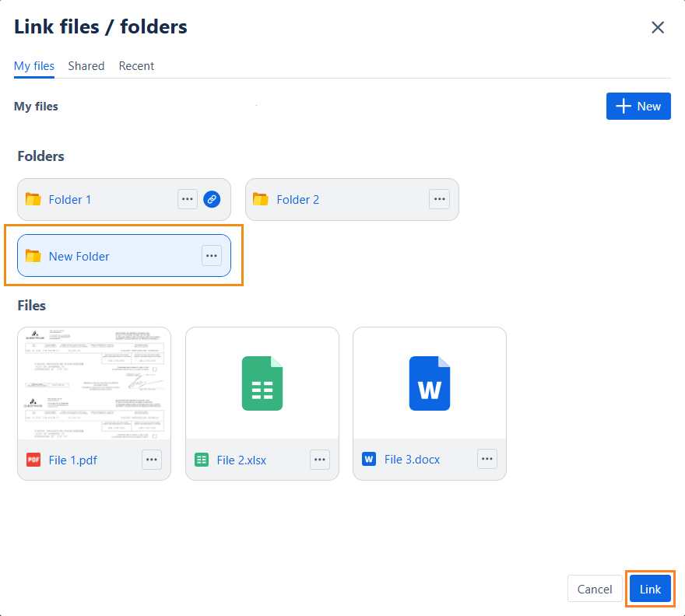Screen dimensions: 685x616
Task: Expand the options menu for File 2.xlsx
Action: click(x=320, y=460)
